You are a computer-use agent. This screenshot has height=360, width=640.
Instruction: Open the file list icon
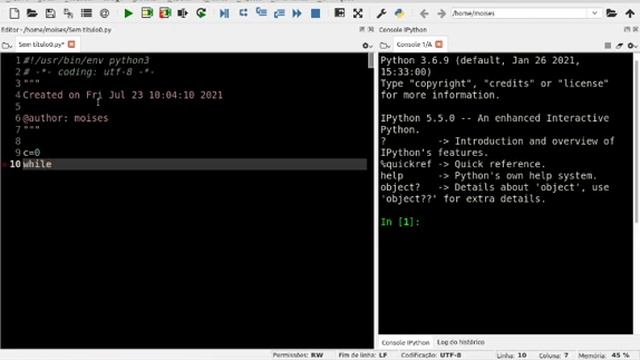[86, 13]
